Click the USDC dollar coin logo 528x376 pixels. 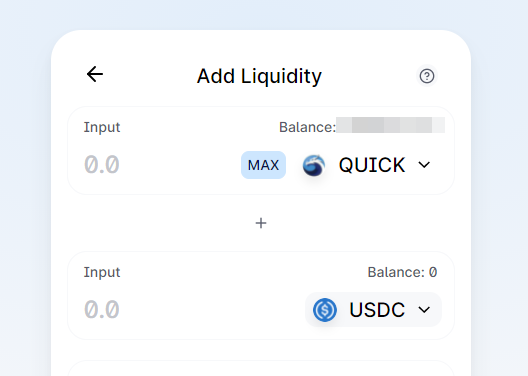click(x=325, y=310)
